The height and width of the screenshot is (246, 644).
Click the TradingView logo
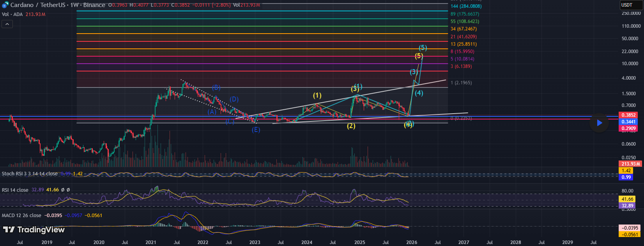(34, 230)
